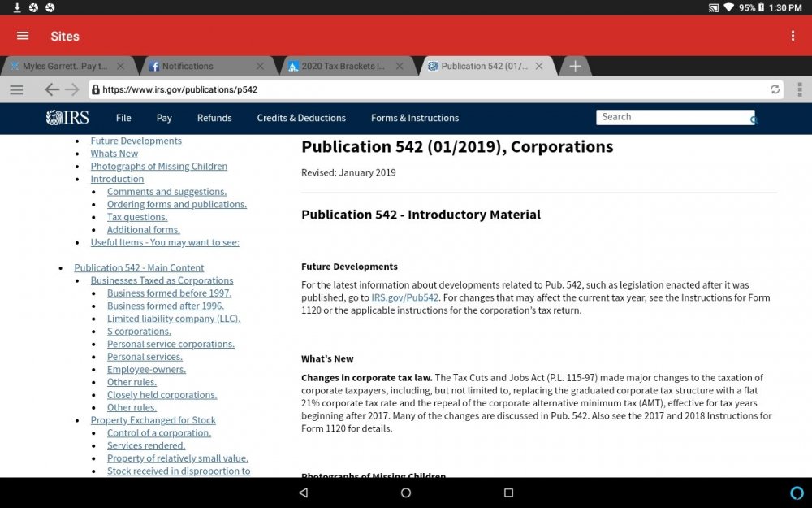Tap the Alexa ring icon
Screen dimensions: 812x508
797,493
